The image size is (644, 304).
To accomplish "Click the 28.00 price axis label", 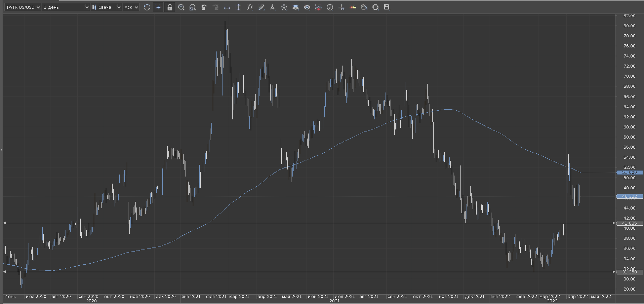I will (629, 289).
